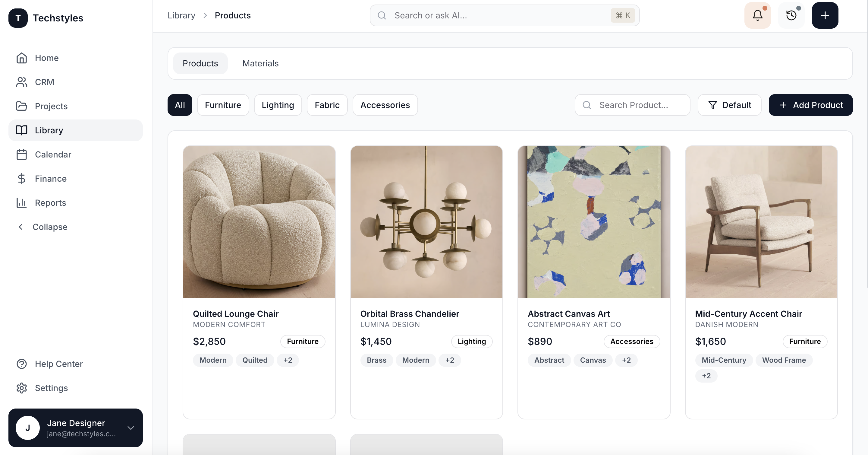Click the Search Product field
Screen dimensions: 868x455
(x=633, y=105)
